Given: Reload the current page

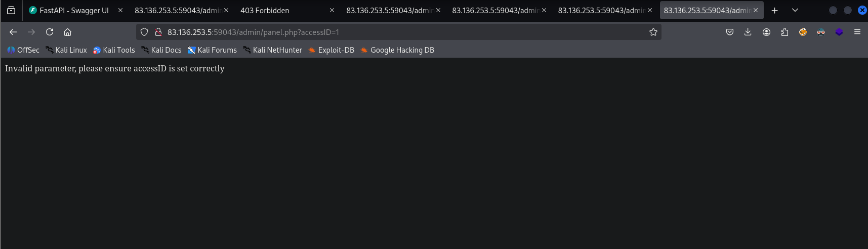Looking at the screenshot, I should (x=50, y=32).
